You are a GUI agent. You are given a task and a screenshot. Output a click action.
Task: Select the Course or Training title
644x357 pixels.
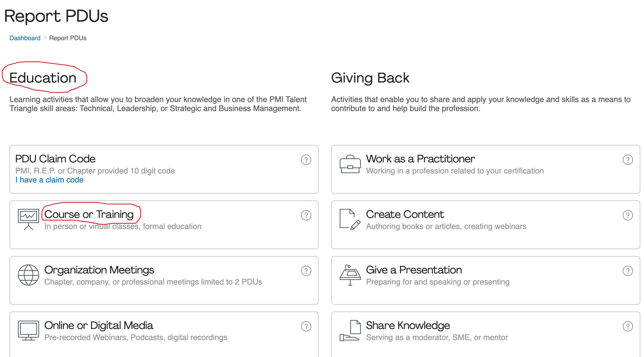click(x=89, y=214)
